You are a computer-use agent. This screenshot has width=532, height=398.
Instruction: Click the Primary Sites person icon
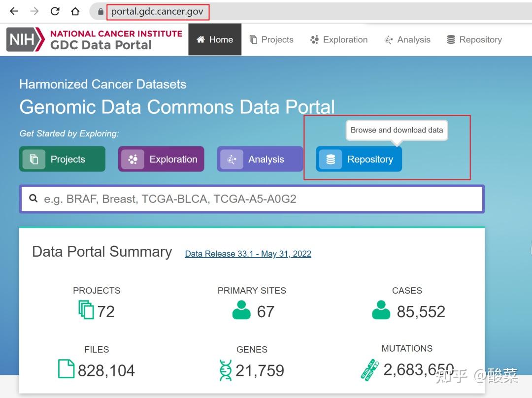(x=241, y=310)
